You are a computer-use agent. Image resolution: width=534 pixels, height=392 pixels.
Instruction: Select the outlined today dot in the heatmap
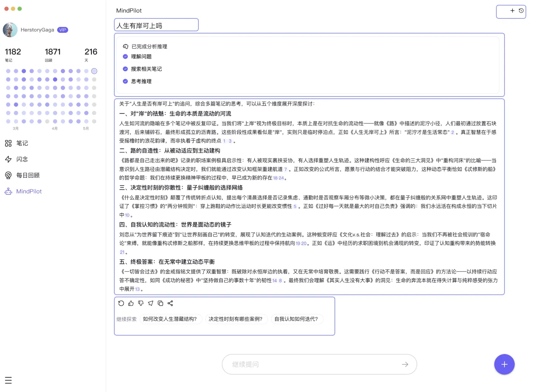pyautogui.click(x=94, y=71)
